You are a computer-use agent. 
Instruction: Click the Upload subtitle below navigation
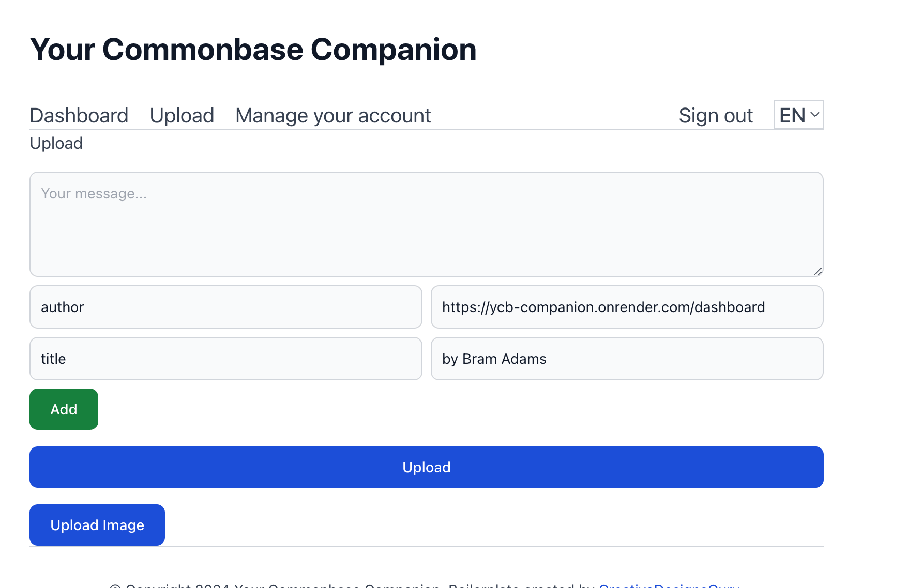pyautogui.click(x=56, y=143)
